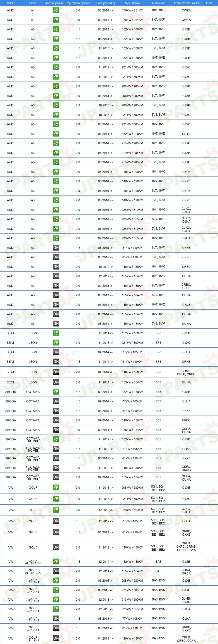Click the Model column header
The width and height of the screenshot is (218, 644).
(x=33, y=3)
